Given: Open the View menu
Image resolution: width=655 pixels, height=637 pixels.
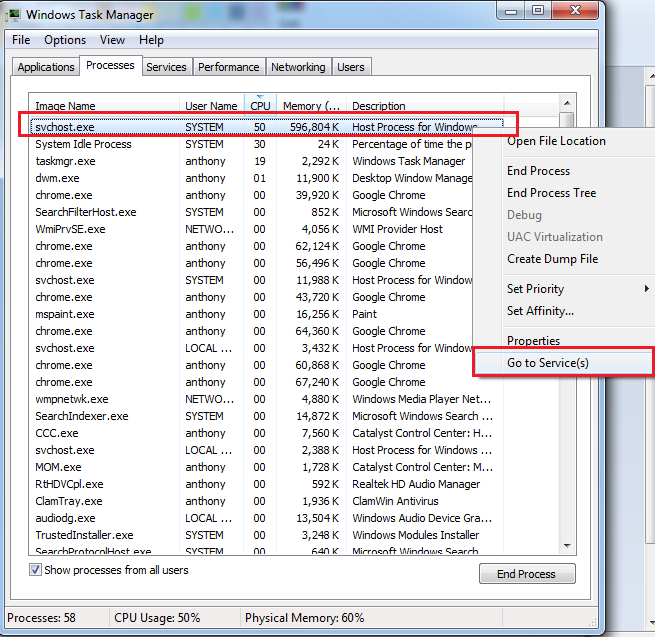Looking at the screenshot, I should [x=112, y=40].
